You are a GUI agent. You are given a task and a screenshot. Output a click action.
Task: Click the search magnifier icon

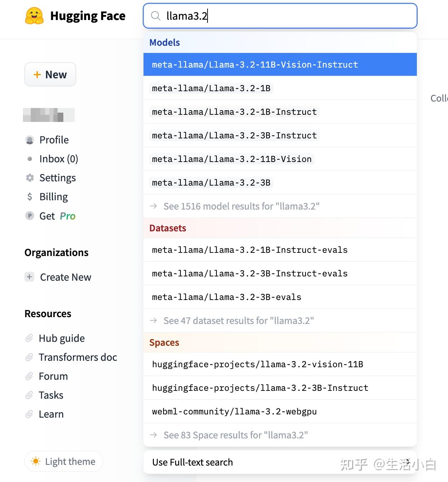[x=156, y=16]
